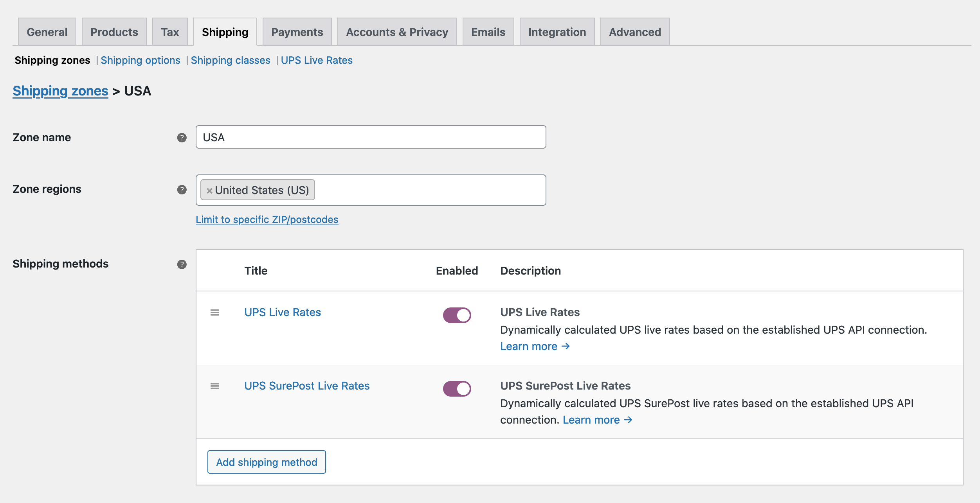The width and height of the screenshot is (980, 503).
Task: Click Add shipping method button
Action: click(267, 462)
